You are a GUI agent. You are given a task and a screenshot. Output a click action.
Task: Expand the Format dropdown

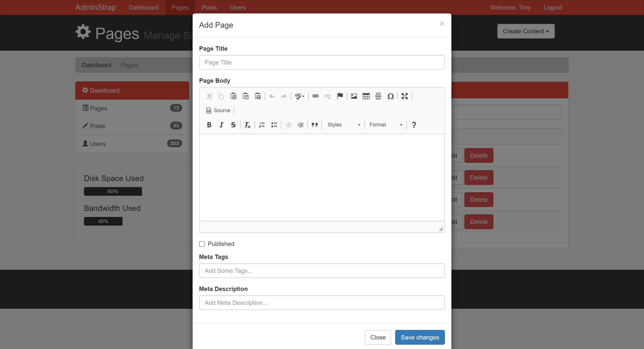[x=385, y=124]
